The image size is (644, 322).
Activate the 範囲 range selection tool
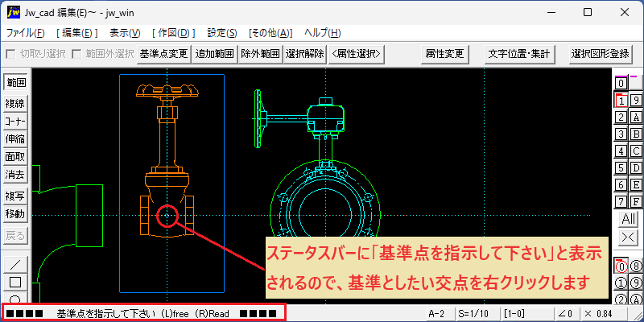pyautogui.click(x=15, y=83)
